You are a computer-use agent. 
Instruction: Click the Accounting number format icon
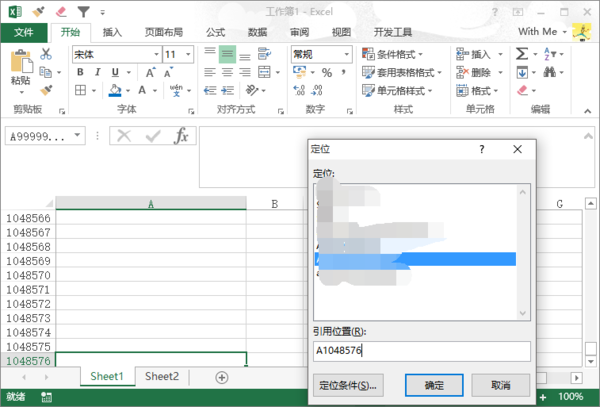coord(299,72)
